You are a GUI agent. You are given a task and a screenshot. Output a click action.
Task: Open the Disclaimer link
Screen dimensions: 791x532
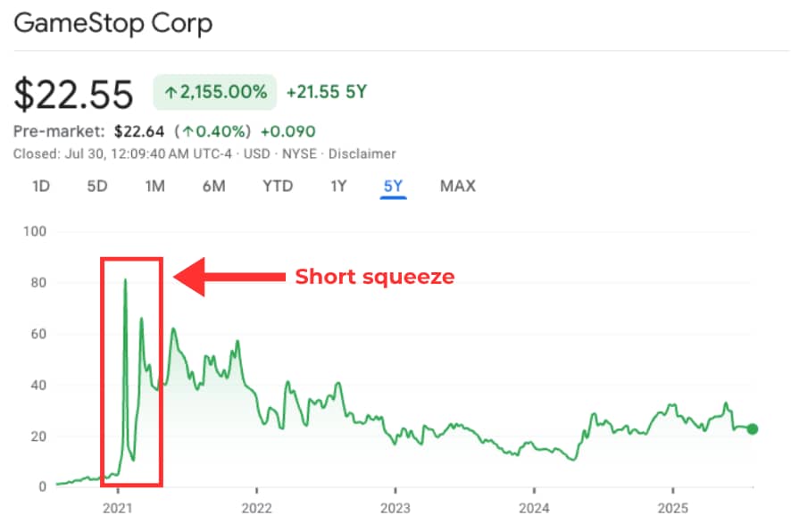pyautogui.click(x=362, y=154)
